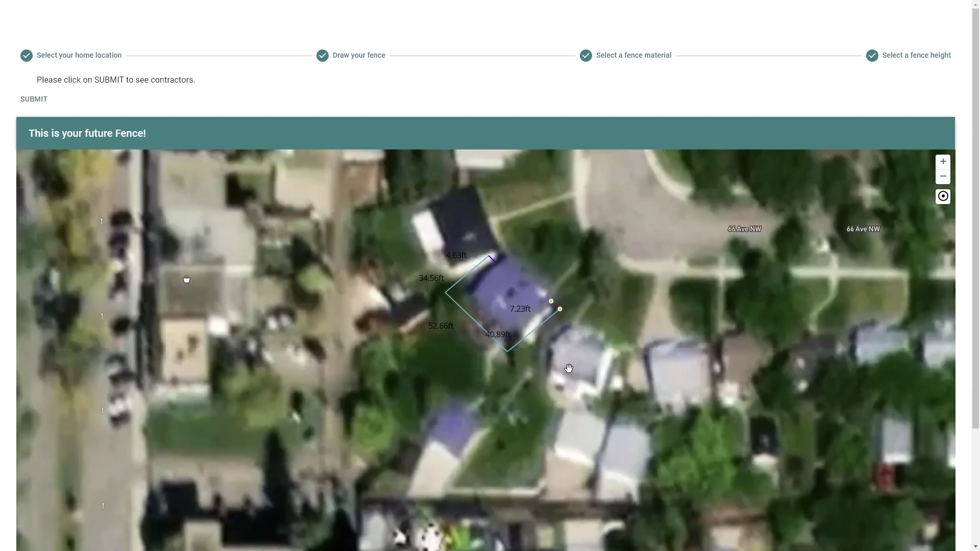Go to Select your home location step
This screenshot has width=980, height=551.
(79, 56)
